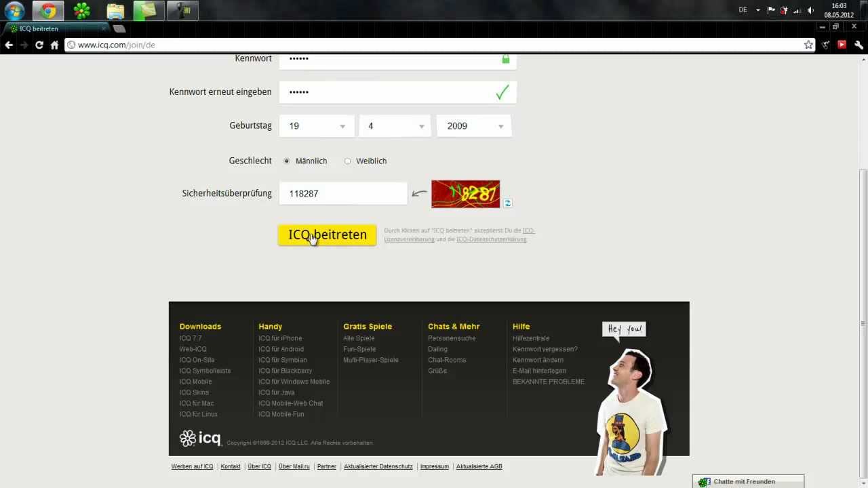The width and height of the screenshot is (868, 488).
Task: Click the ICQ logo in footer
Action: coord(200,439)
